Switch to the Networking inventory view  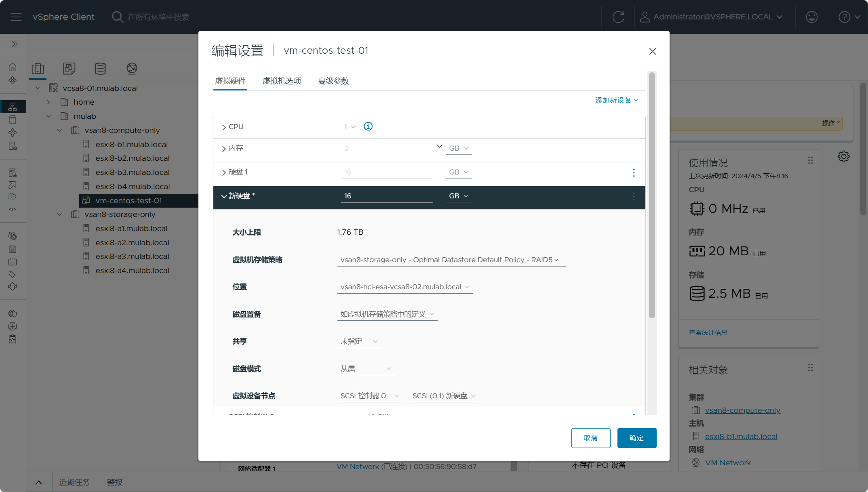[132, 69]
